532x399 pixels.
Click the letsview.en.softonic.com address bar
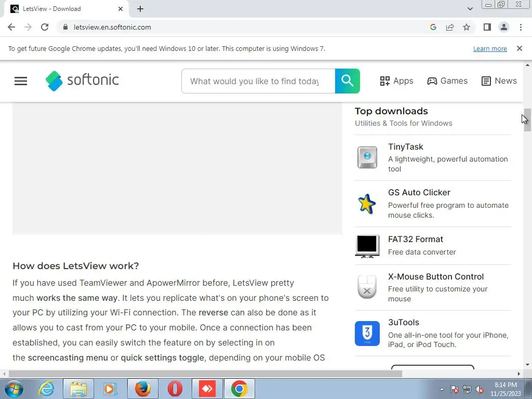click(112, 27)
